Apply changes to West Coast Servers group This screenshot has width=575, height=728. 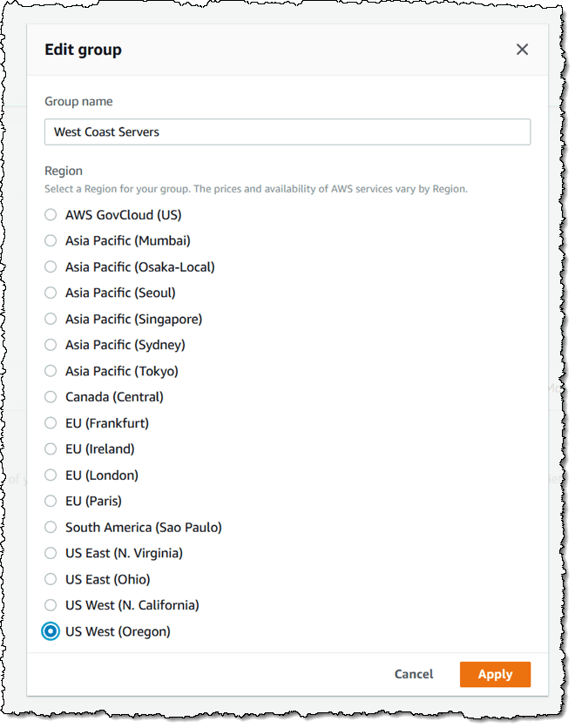tap(495, 674)
